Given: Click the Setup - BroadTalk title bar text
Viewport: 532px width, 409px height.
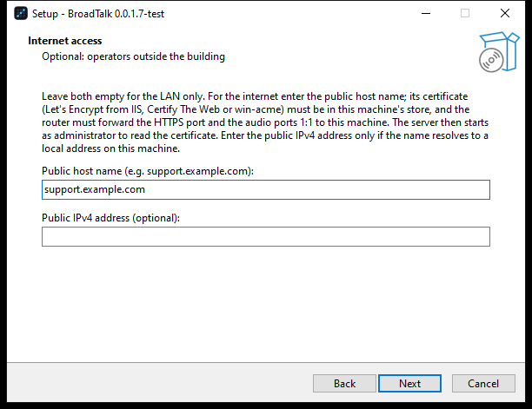Looking at the screenshot, I should (98, 14).
